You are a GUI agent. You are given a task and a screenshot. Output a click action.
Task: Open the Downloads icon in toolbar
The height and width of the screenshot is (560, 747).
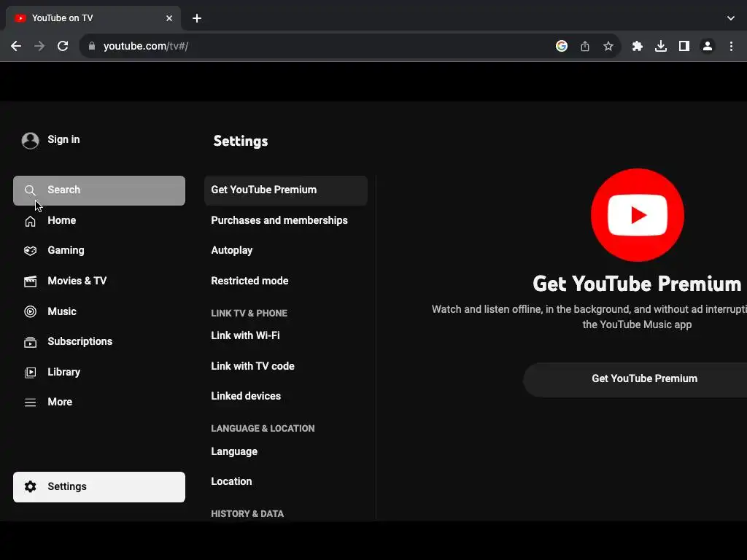pos(660,46)
